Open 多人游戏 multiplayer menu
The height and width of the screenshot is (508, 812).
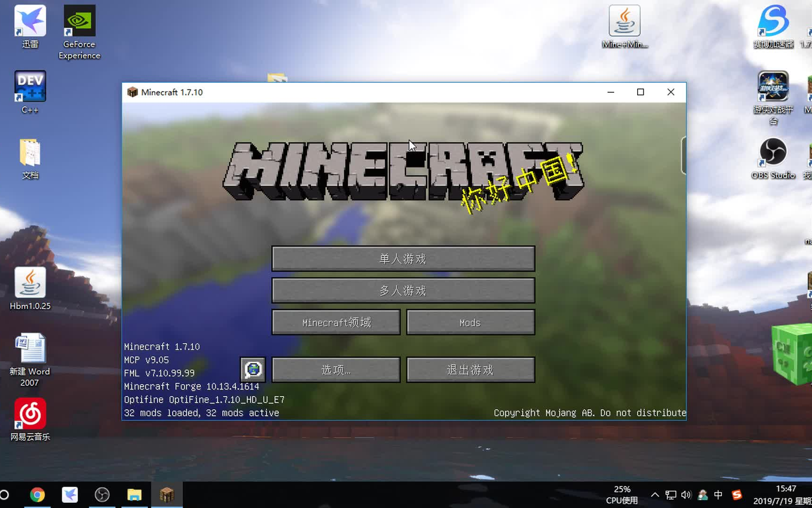click(403, 291)
